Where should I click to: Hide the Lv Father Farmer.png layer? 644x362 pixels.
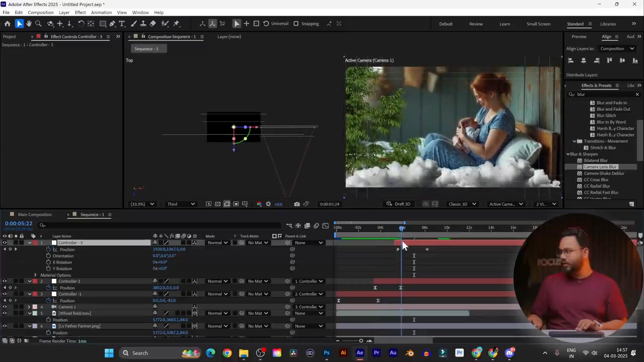[5, 326]
